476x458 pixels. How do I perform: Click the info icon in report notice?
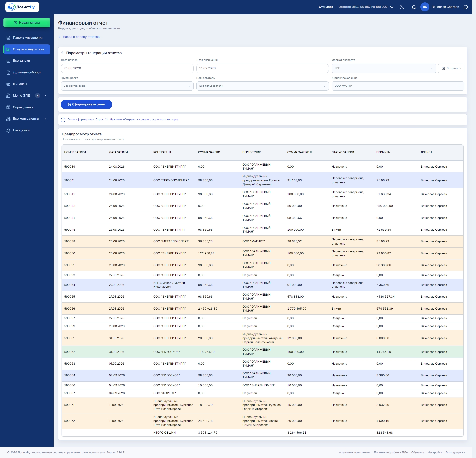63,120
